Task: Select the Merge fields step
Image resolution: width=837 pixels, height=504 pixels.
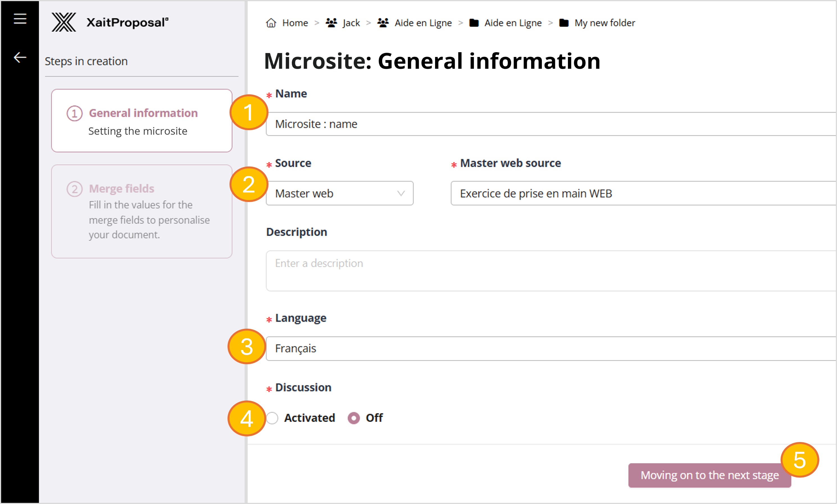Action: [x=142, y=211]
